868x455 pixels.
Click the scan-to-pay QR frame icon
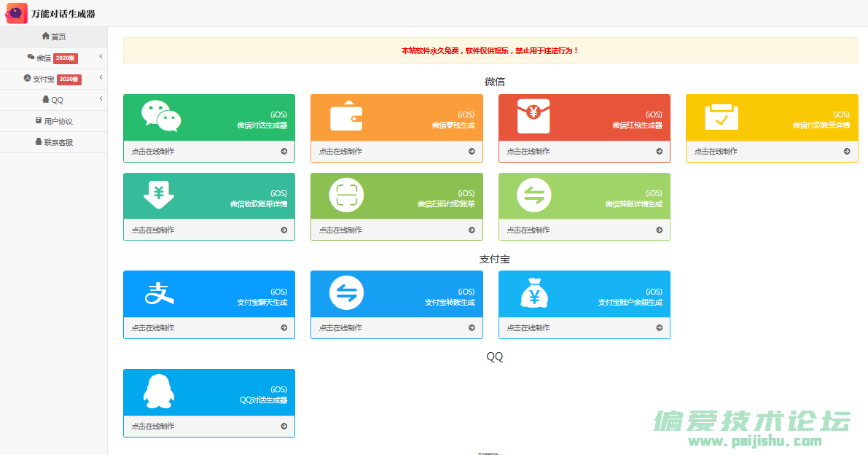pos(346,195)
